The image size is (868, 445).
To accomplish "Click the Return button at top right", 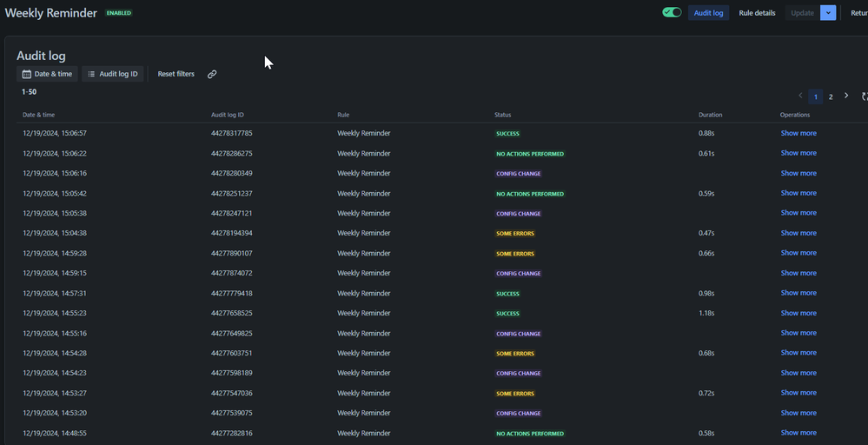I will 858,13.
